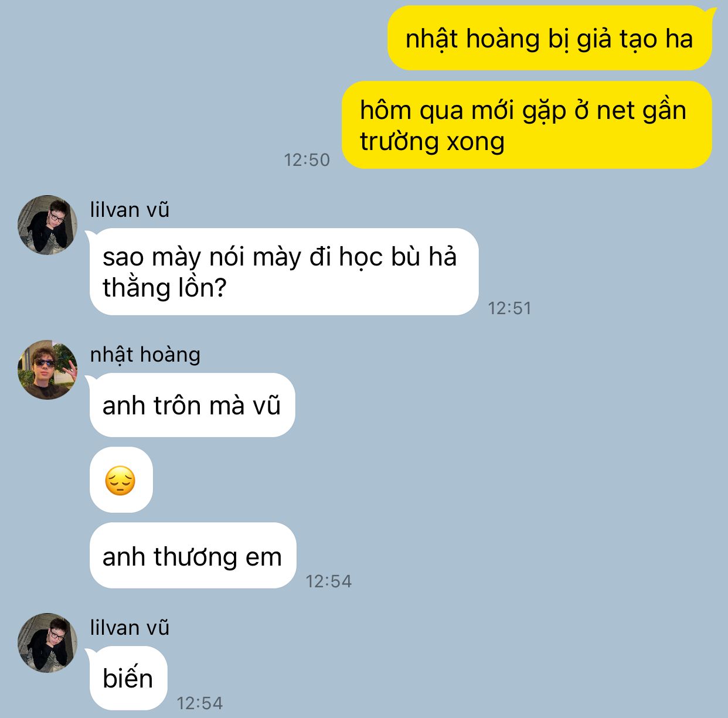Select the 'anh thương em' message bubble

click(x=192, y=556)
